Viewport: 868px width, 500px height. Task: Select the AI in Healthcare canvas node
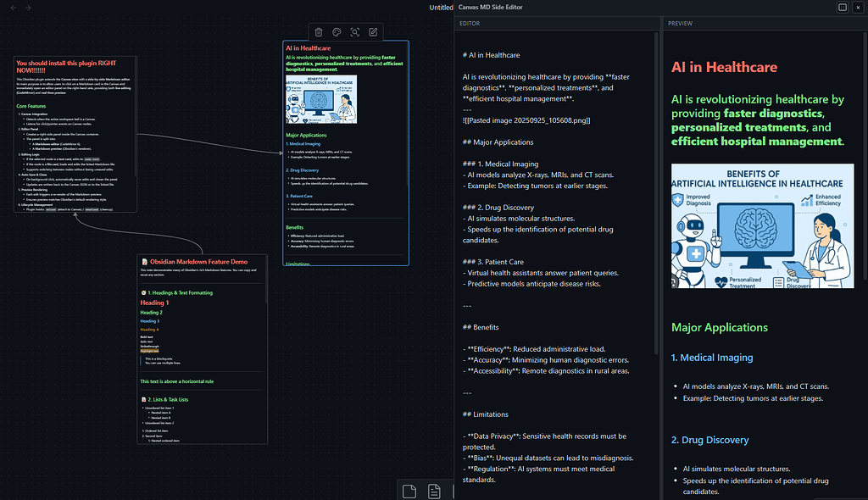(x=345, y=153)
